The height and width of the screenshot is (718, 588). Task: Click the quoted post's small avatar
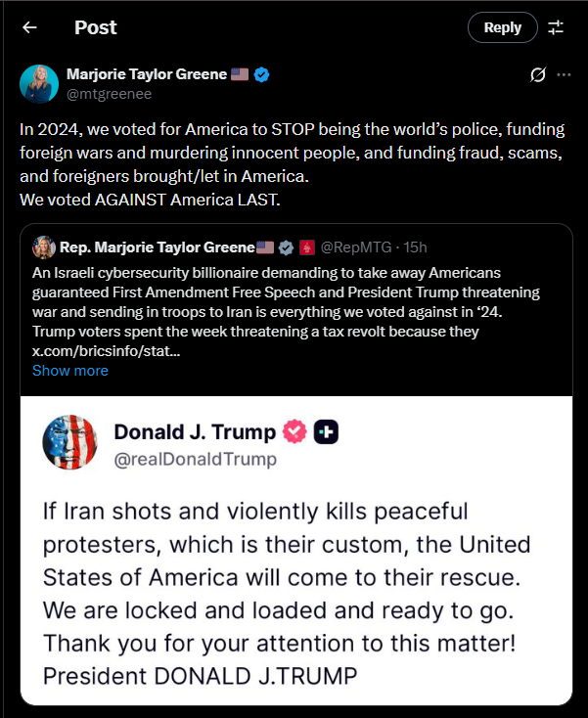tap(43, 247)
